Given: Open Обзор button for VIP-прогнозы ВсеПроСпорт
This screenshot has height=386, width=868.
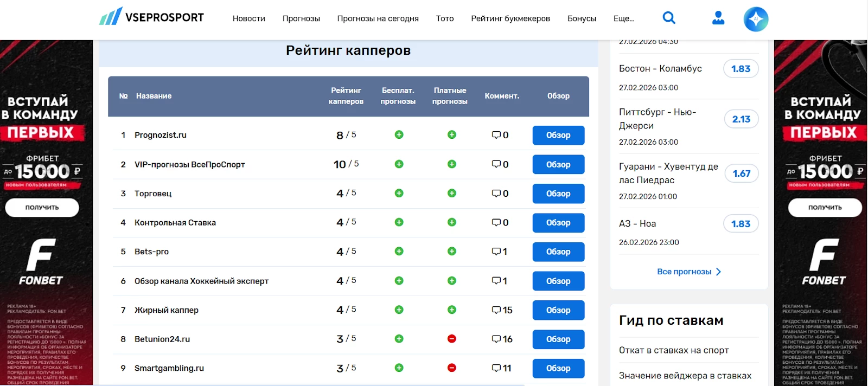Looking at the screenshot, I should 558,164.
